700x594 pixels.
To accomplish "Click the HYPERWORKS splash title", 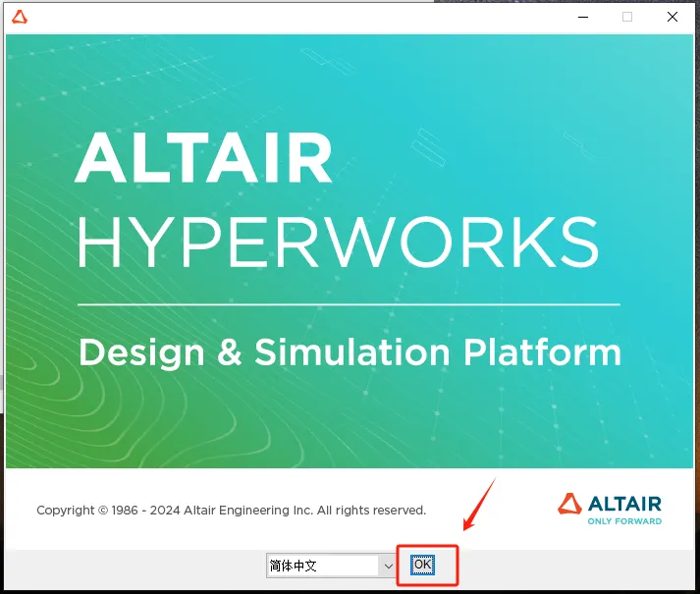I will coord(338,243).
